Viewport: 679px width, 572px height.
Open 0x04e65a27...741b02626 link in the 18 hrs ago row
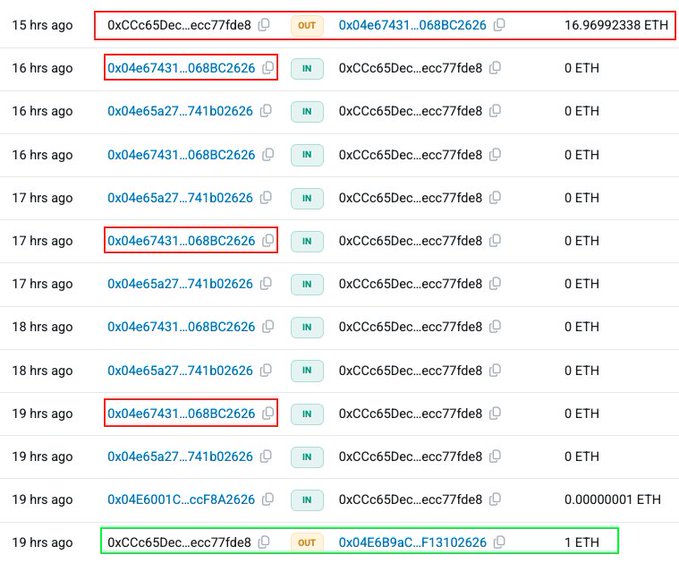180,371
